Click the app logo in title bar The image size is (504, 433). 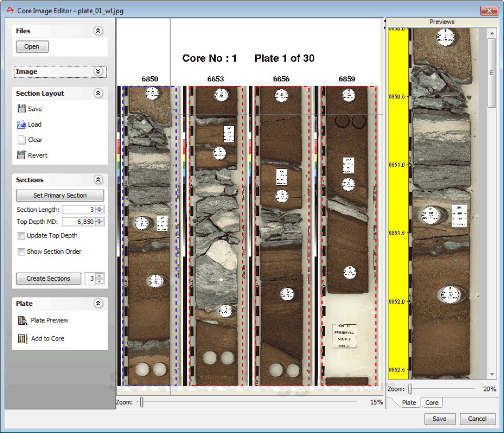[x=9, y=11]
